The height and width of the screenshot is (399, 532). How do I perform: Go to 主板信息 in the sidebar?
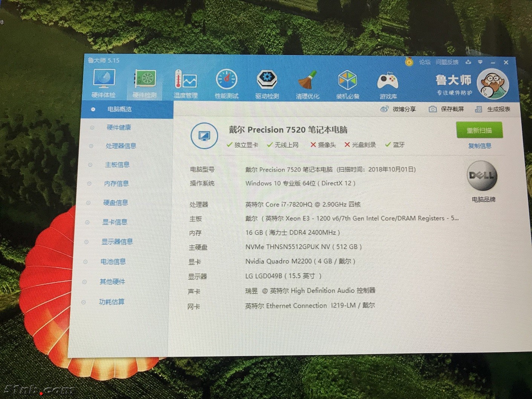pyautogui.click(x=117, y=165)
